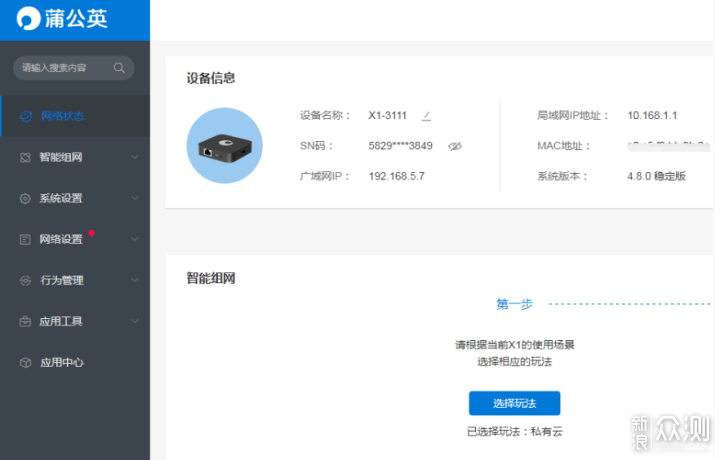Screen dimensions: 720x460
Task: Click the search magnifier icon
Action: [119, 68]
